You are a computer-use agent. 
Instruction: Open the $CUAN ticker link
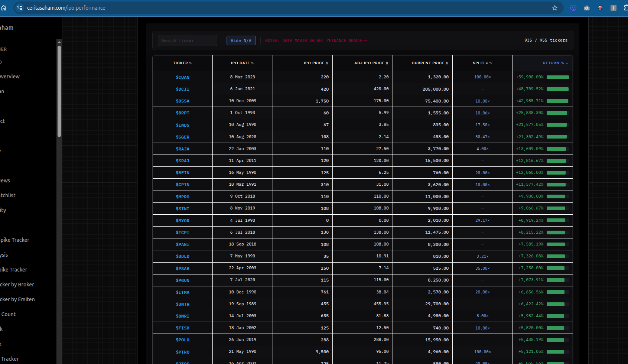tap(182, 77)
